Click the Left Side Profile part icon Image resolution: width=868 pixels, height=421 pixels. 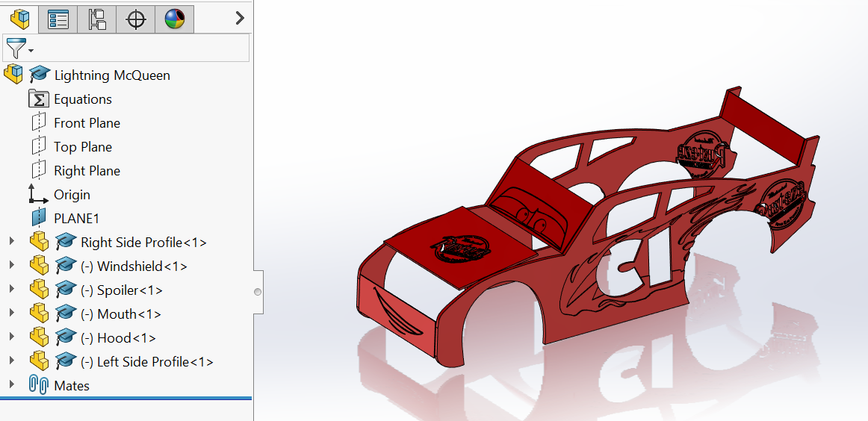coord(39,360)
